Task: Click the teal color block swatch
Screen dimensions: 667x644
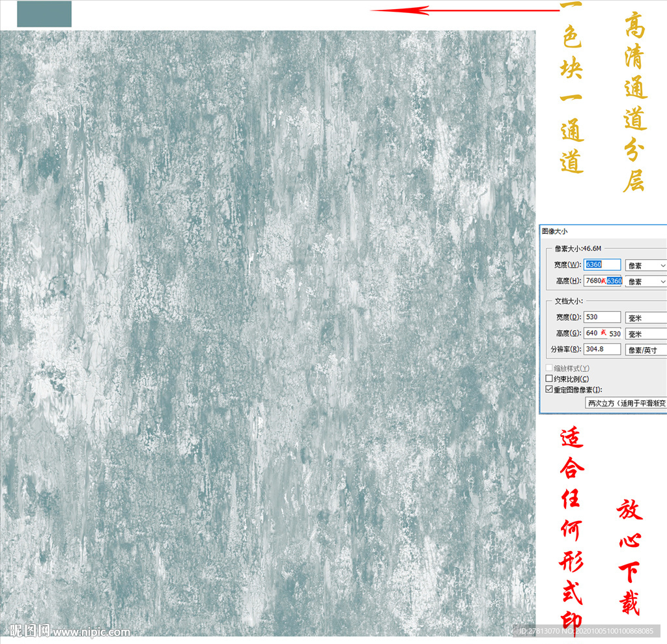Action: pyautogui.click(x=44, y=14)
